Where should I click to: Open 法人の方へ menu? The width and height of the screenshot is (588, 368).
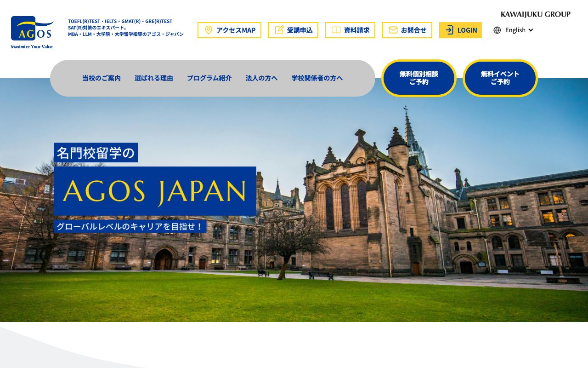262,78
